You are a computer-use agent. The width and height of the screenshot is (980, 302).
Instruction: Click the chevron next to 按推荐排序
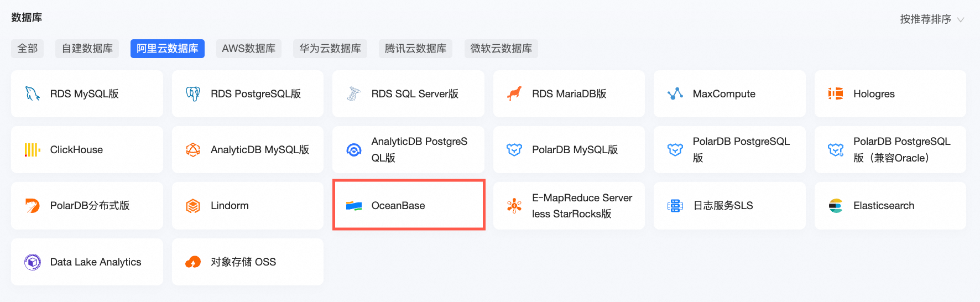click(x=961, y=20)
